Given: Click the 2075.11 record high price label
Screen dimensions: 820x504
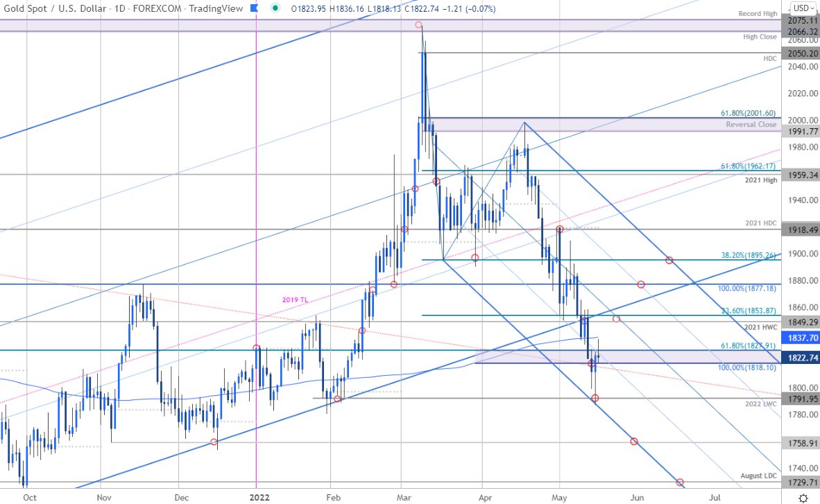Looking at the screenshot, I should [801, 21].
